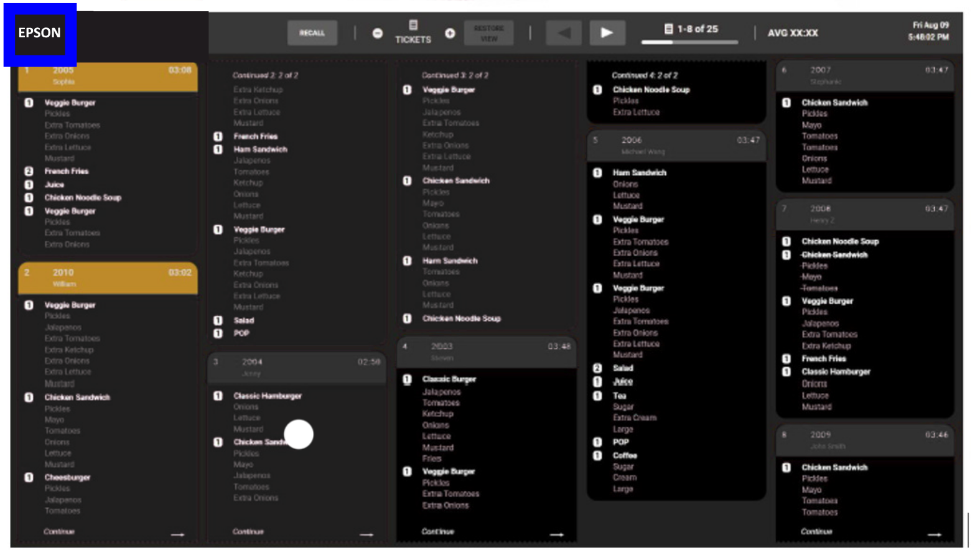980x558 pixels.
Task: Tap the "Chicken Sandwich" item in ticket 2007
Action: pos(834,103)
